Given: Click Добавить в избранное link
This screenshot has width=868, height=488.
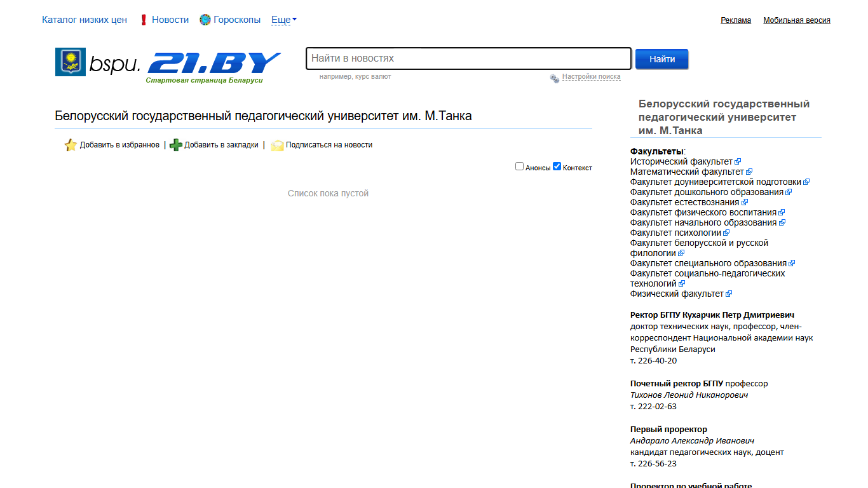Looking at the screenshot, I should 119,145.
